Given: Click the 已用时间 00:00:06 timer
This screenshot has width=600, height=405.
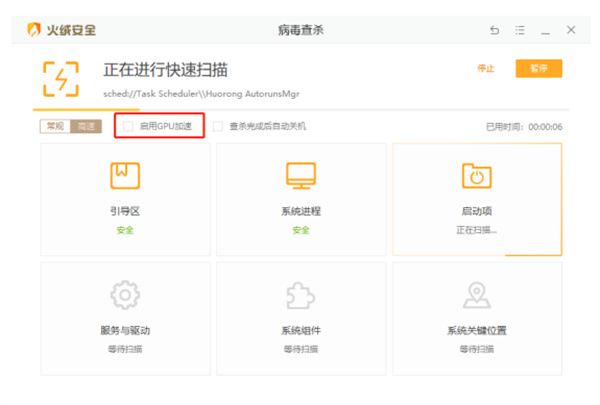Looking at the screenshot, I should click(x=524, y=127).
